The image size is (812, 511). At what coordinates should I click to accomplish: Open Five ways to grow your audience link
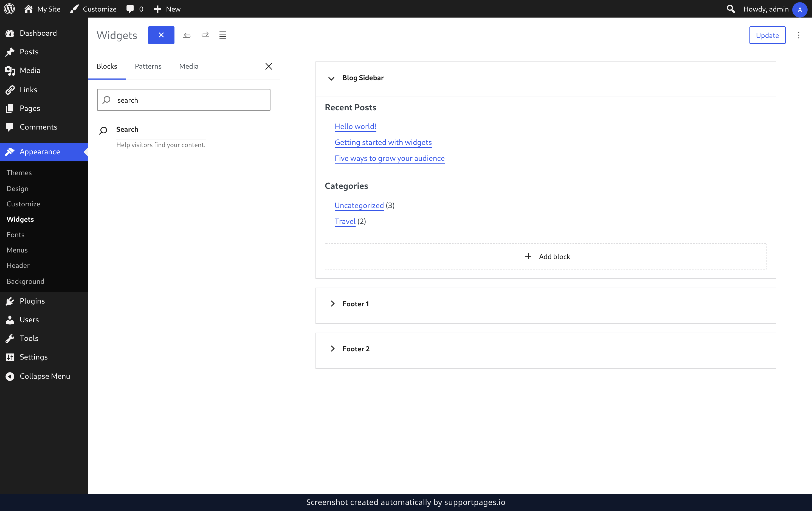tap(390, 159)
